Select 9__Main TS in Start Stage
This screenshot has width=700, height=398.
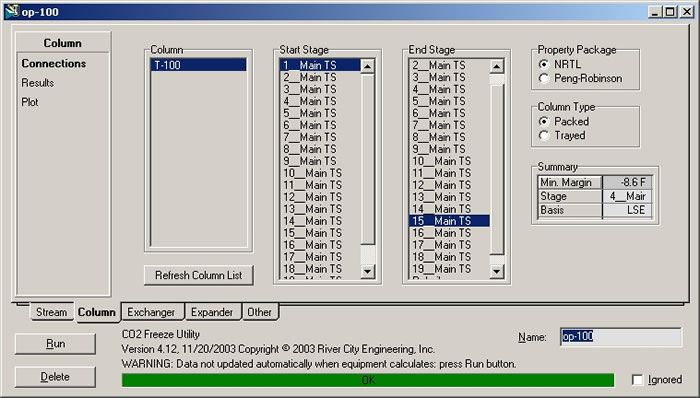pos(320,161)
